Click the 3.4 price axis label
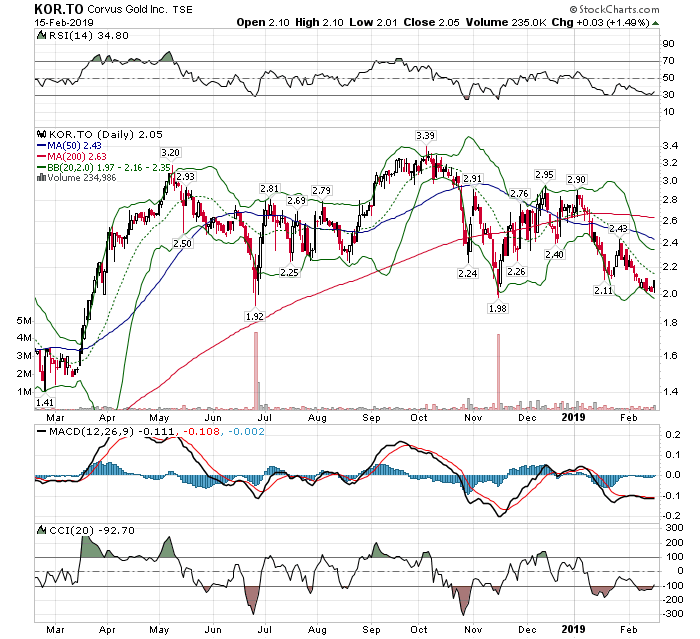 (x=671, y=146)
